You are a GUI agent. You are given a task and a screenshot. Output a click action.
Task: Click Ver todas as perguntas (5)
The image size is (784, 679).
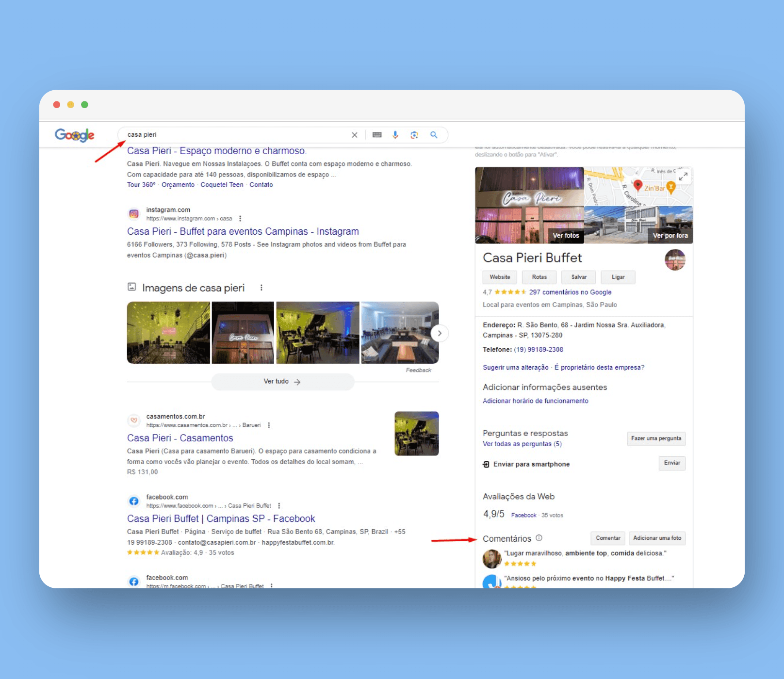(522, 444)
